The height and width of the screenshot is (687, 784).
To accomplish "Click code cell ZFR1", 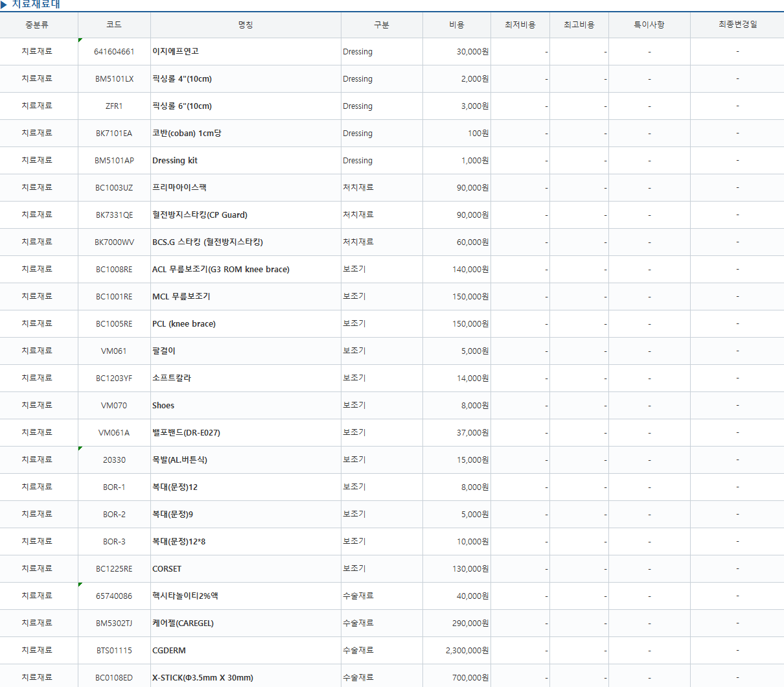I will tap(114, 106).
